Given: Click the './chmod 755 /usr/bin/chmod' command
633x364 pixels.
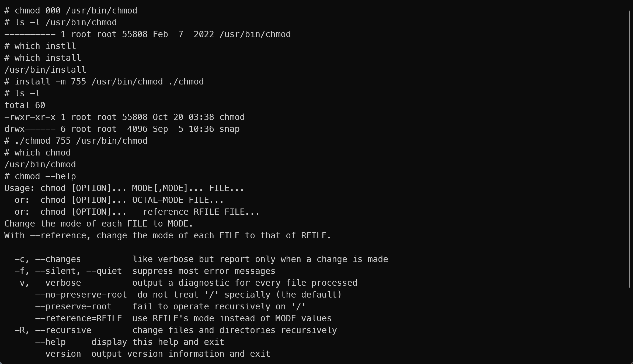Looking at the screenshot, I should 81,141.
